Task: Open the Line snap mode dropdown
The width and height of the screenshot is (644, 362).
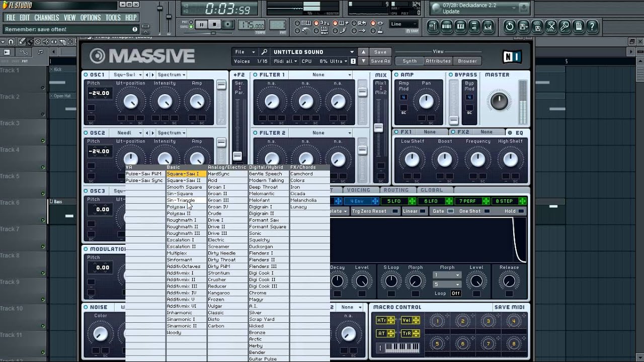Action: [404, 24]
